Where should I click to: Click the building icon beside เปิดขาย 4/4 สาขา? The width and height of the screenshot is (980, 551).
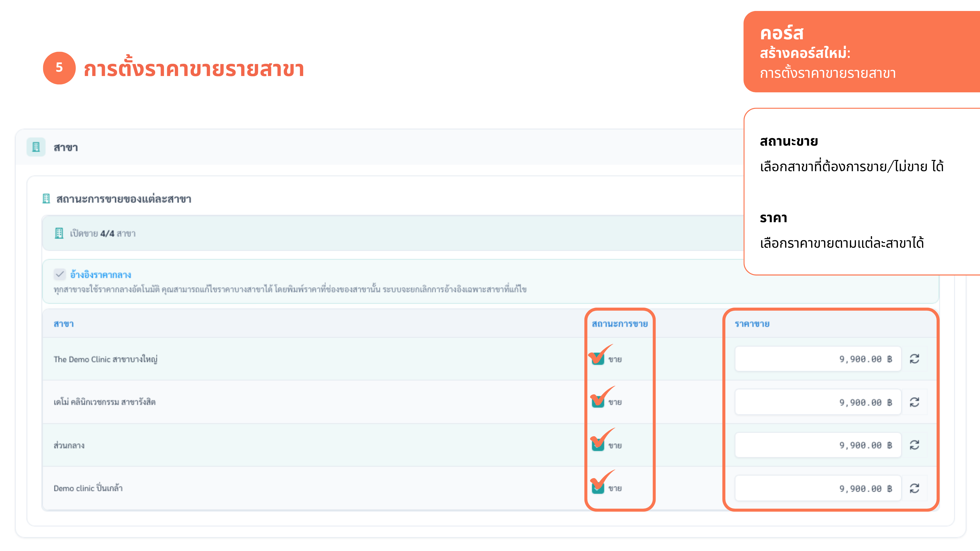(x=59, y=233)
